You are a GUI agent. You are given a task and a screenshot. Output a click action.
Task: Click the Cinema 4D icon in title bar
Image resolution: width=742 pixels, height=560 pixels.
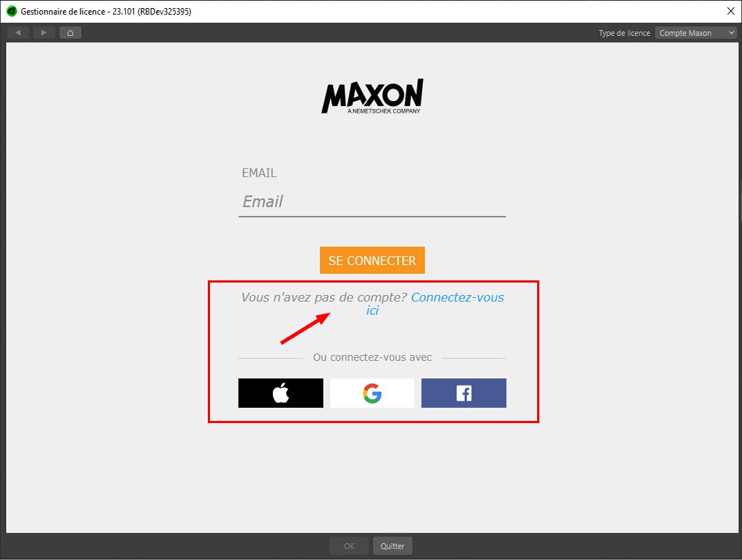pyautogui.click(x=12, y=12)
